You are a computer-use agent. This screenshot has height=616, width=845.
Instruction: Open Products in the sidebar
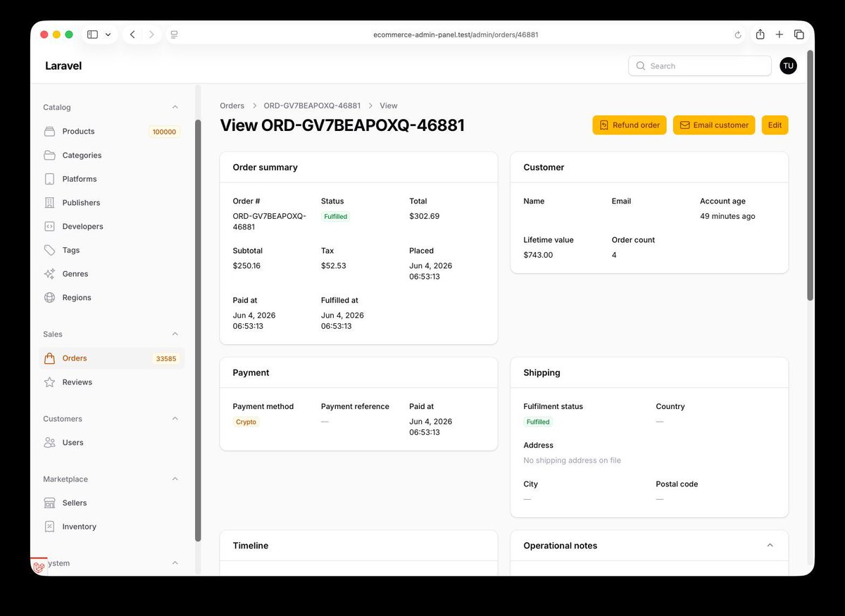click(112, 132)
